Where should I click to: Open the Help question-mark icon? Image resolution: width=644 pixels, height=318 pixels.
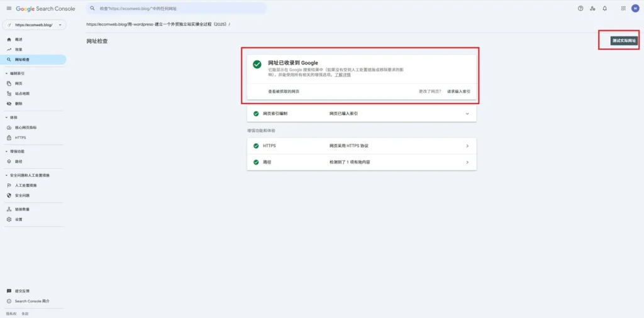coord(580,8)
